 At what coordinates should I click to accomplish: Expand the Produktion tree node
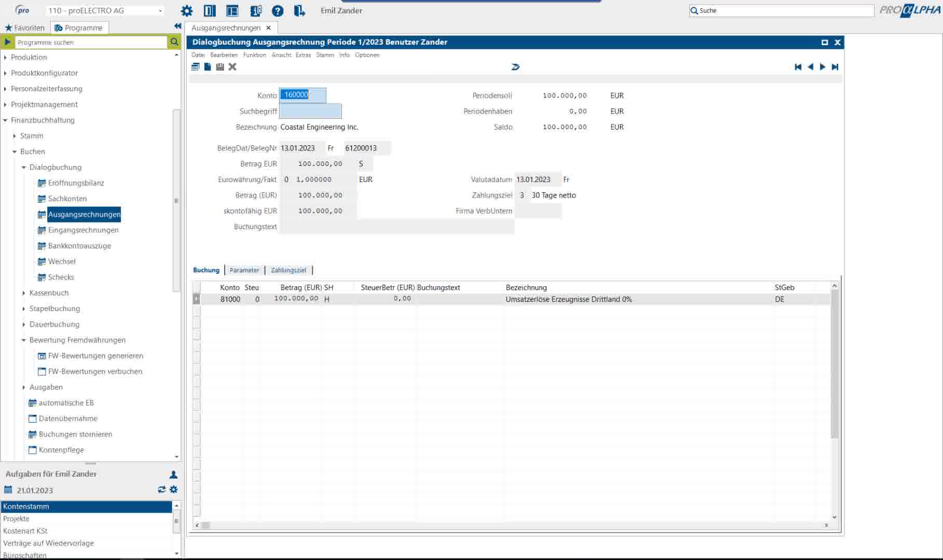pyautogui.click(x=5, y=58)
